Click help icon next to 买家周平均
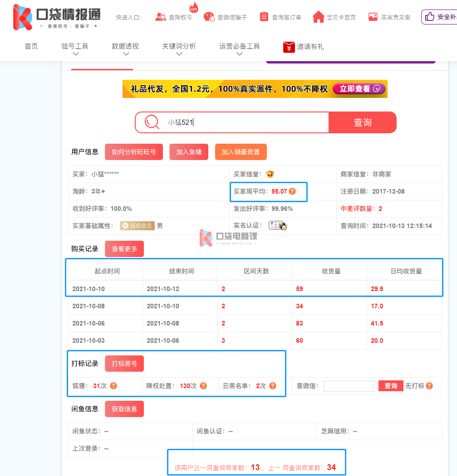Viewport: 457px width, 476px height. pos(292,191)
